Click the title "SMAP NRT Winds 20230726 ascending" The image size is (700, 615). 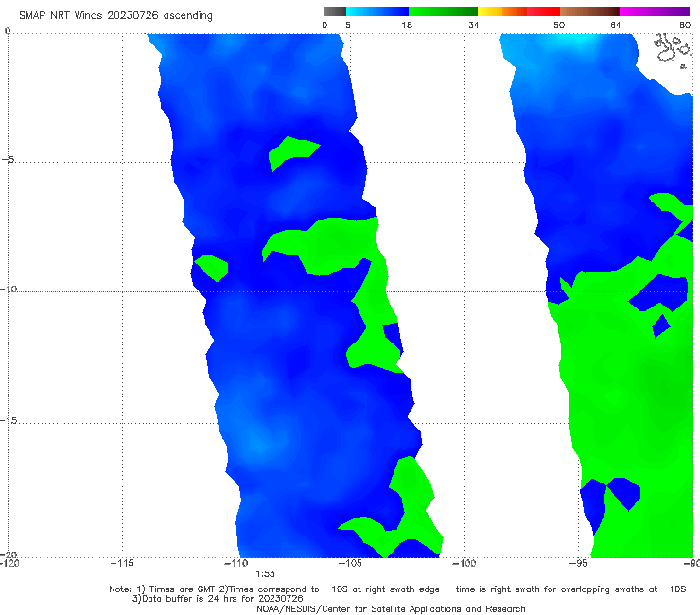115,15
